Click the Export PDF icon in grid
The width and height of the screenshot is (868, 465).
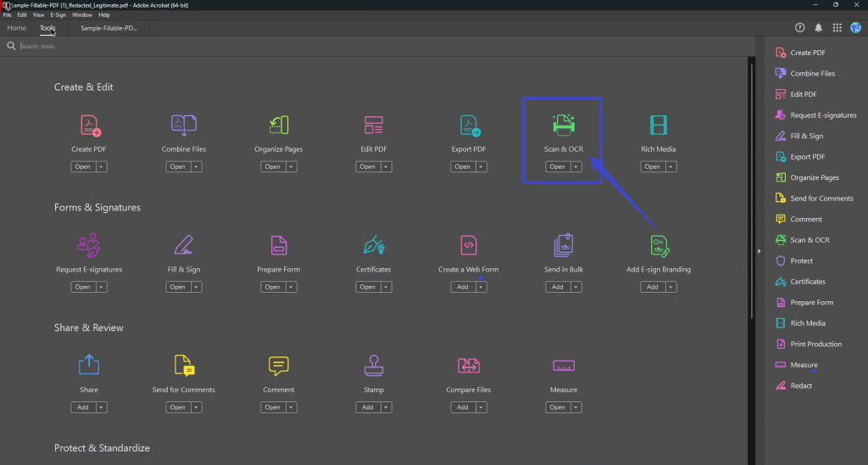[470, 126]
